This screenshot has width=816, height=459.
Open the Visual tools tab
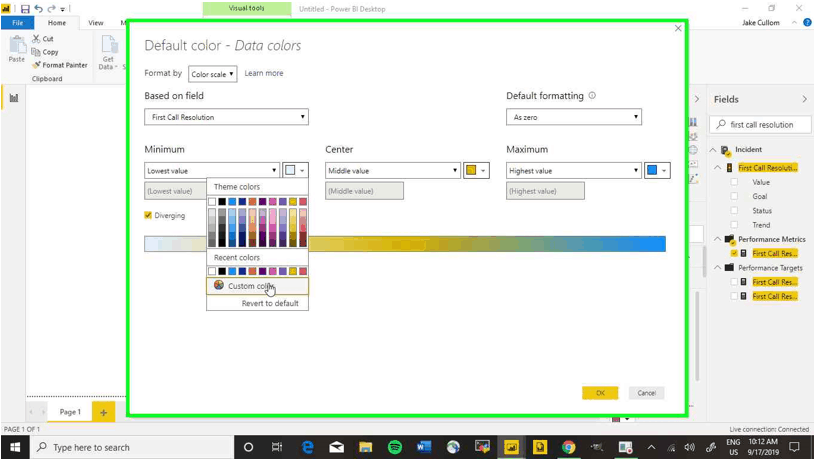(247, 9)
